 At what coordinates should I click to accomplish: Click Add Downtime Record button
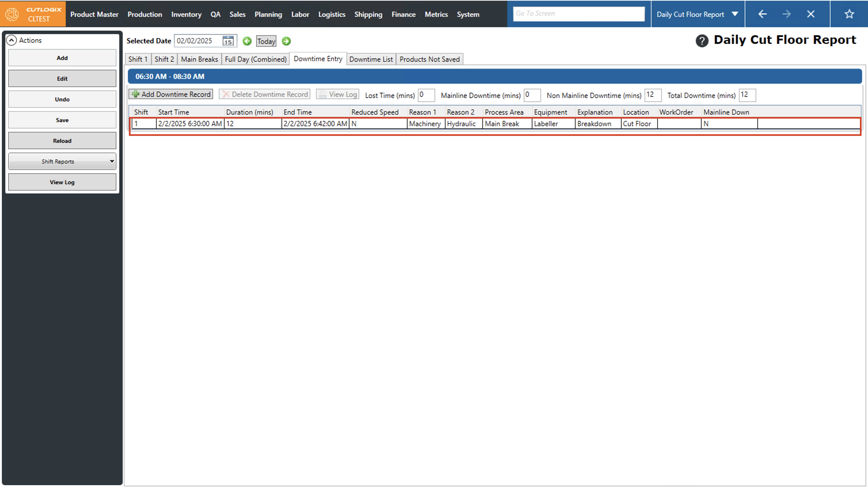coord(171,94)
